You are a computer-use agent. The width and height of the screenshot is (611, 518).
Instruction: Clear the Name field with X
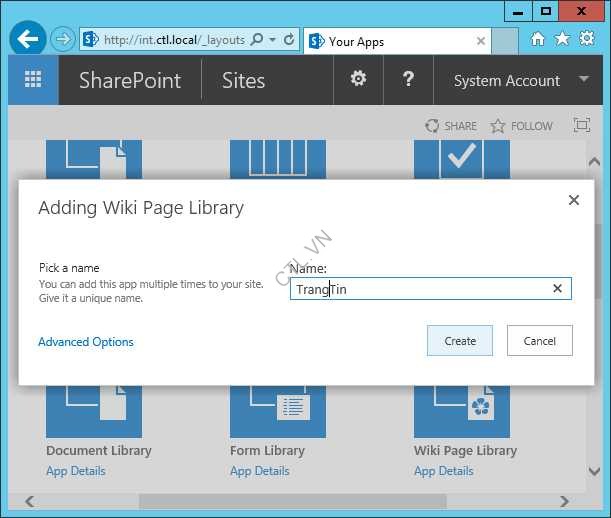coord(558,289)
